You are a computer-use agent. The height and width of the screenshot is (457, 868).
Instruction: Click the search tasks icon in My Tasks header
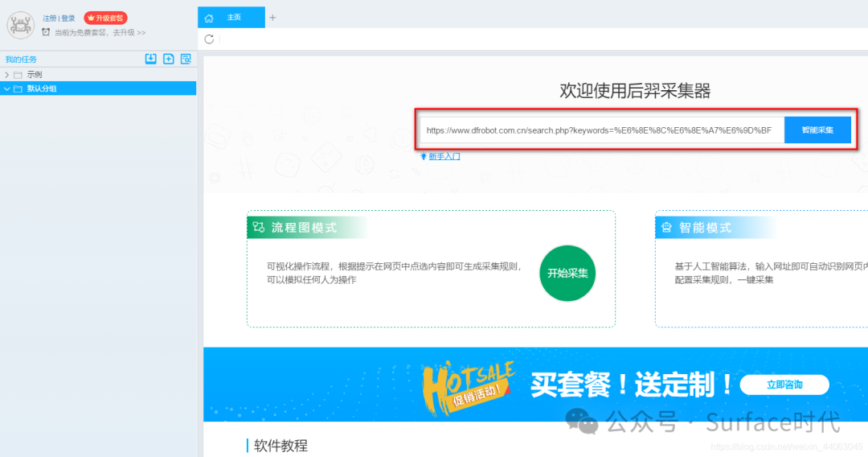click(186, 59)
